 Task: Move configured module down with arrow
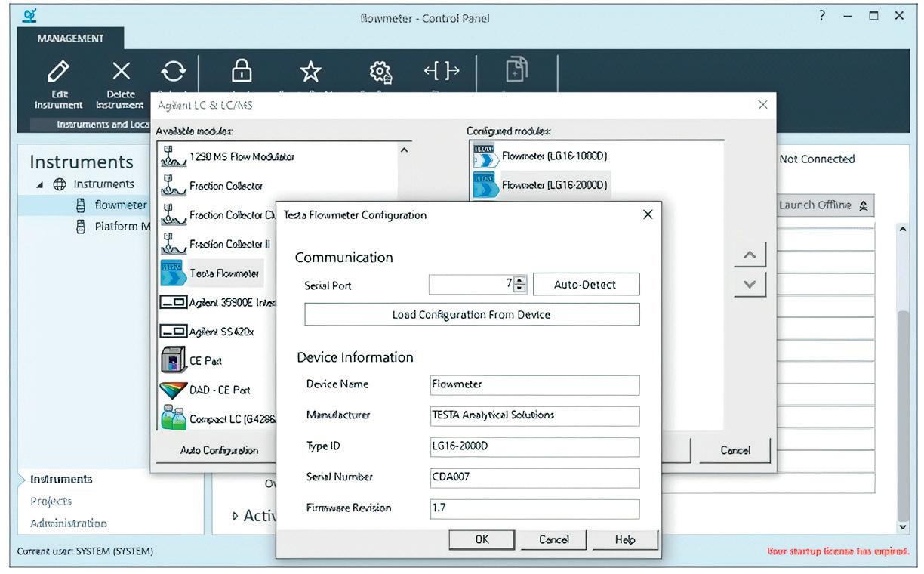(x=750, y=284)
